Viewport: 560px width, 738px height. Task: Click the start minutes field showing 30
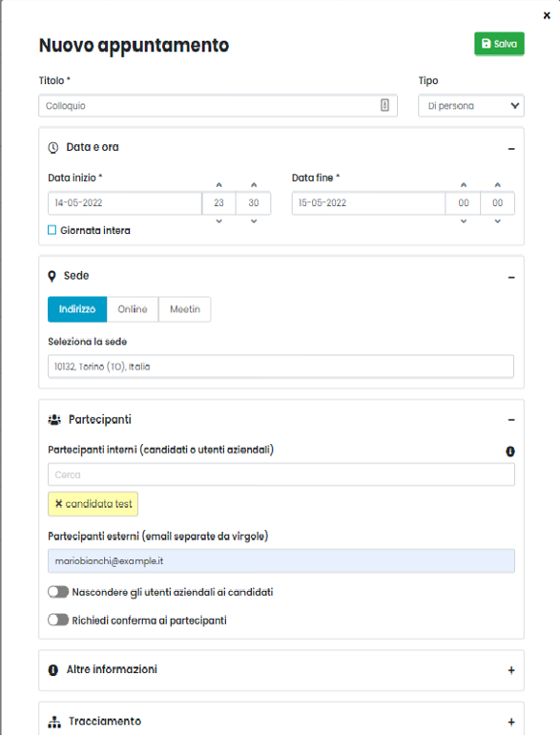(x=254, y=202)
